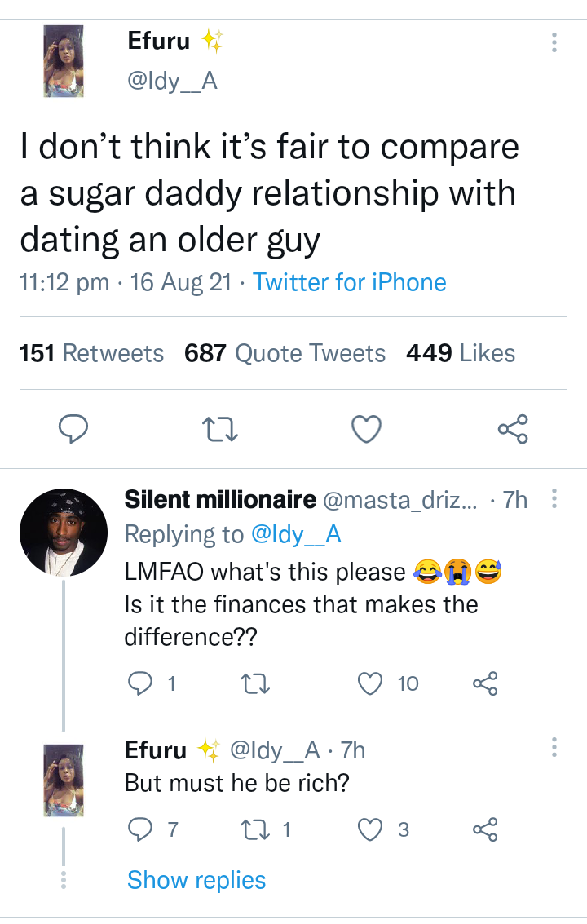Share the "But must he be rich?" reply
Image resolution: width=587 pixels, height=924 pixels.
(x=484, y=830)
